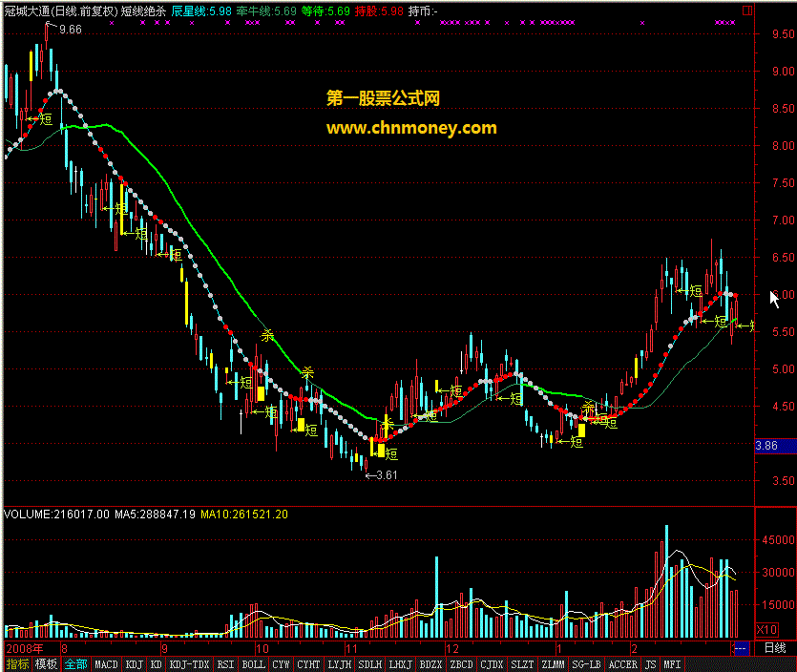This screenshot has height=672, width=797.
Task: Click the 等待:5.69 readout
Action: click(x=325, y=11)
